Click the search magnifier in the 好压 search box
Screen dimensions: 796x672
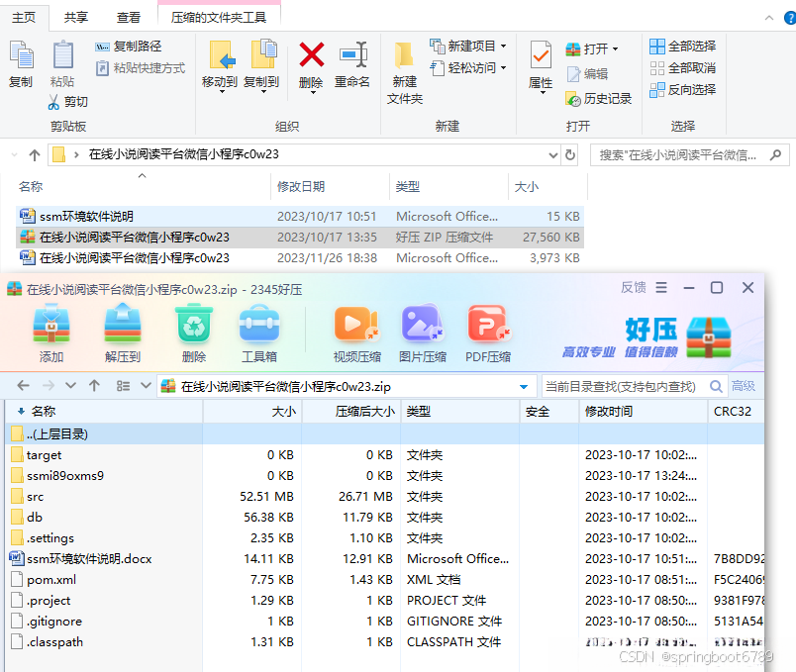pyautogui.click(x=716, y=387)
